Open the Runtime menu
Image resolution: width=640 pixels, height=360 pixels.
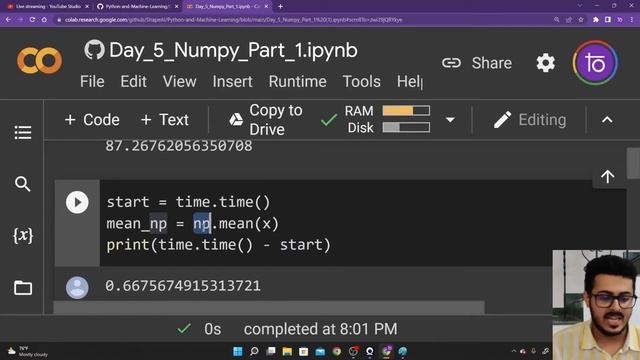tap(298, 82)
